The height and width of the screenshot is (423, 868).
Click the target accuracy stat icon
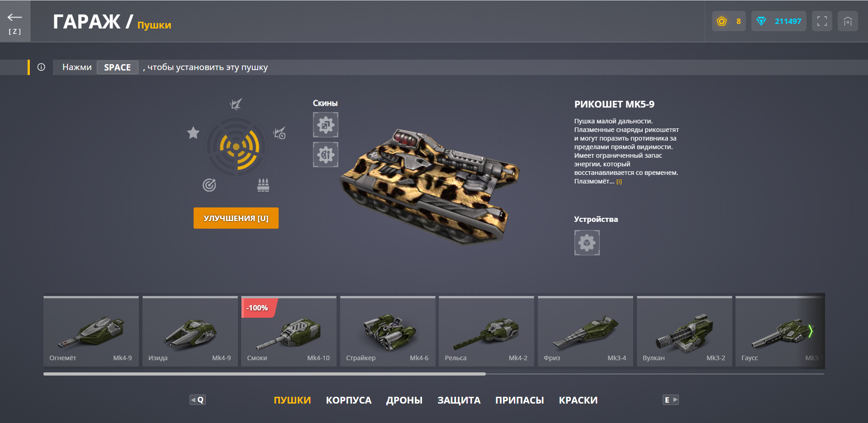tap(209, 185)
